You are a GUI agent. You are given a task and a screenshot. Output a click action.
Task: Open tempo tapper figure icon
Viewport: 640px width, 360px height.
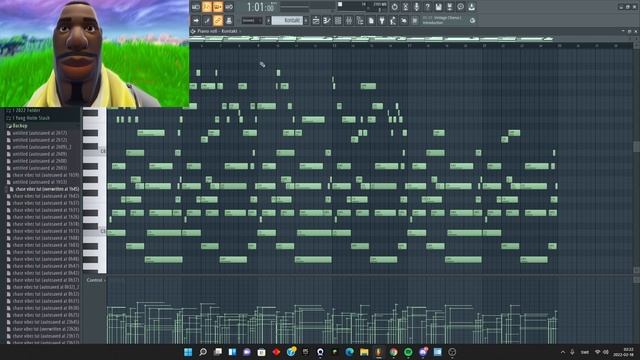(393, 20)
